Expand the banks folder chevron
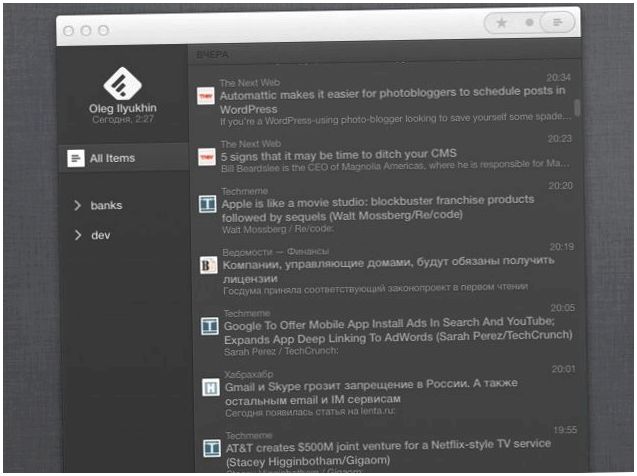 pyautogui.click(x=78, y=206)
